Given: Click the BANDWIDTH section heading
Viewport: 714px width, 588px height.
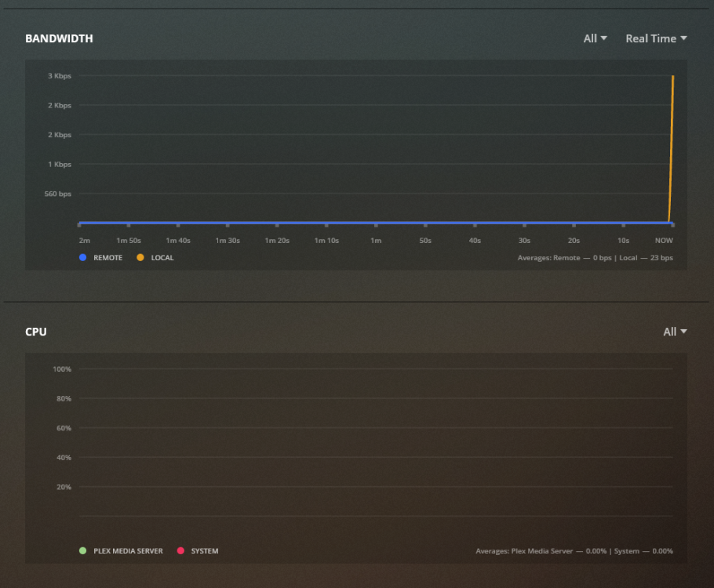Looking at the screenshot, I should 59,38.
